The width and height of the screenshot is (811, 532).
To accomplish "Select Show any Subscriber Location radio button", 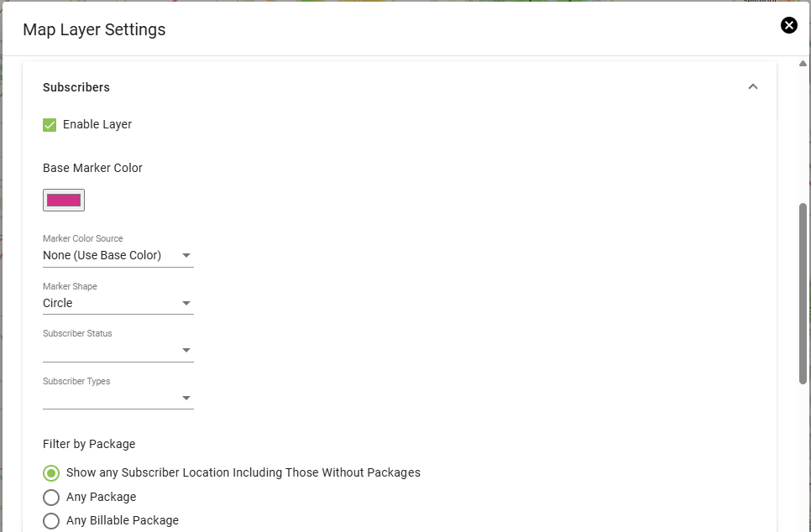I will (x=51, y=473).
